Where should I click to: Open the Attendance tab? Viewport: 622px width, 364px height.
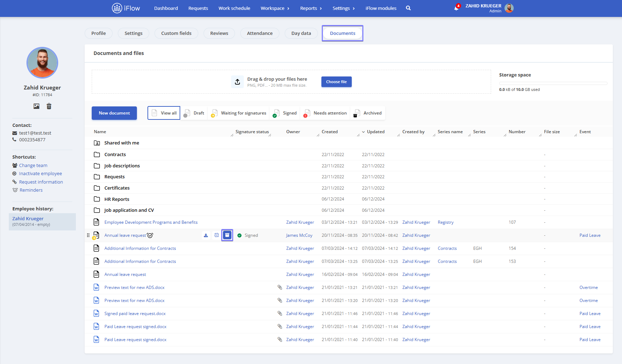260,33
